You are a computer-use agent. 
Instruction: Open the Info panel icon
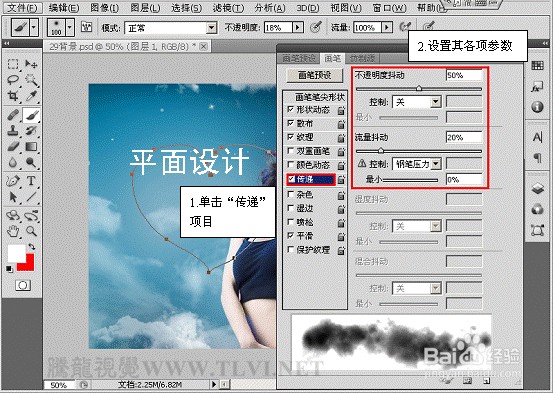[537, 107]
